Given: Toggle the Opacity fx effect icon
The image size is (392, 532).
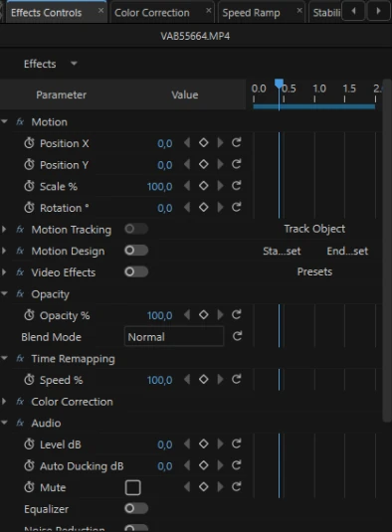Looking at the screenshot, I should point(20,294).
